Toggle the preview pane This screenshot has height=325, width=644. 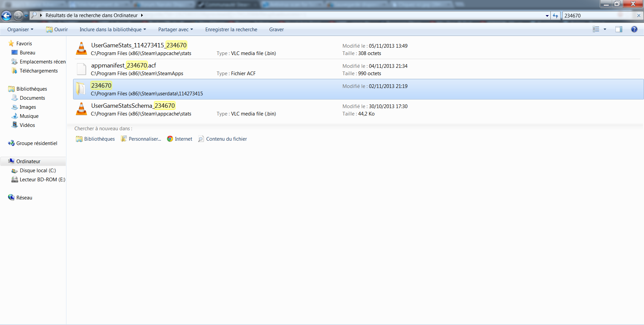pos(619,29)
